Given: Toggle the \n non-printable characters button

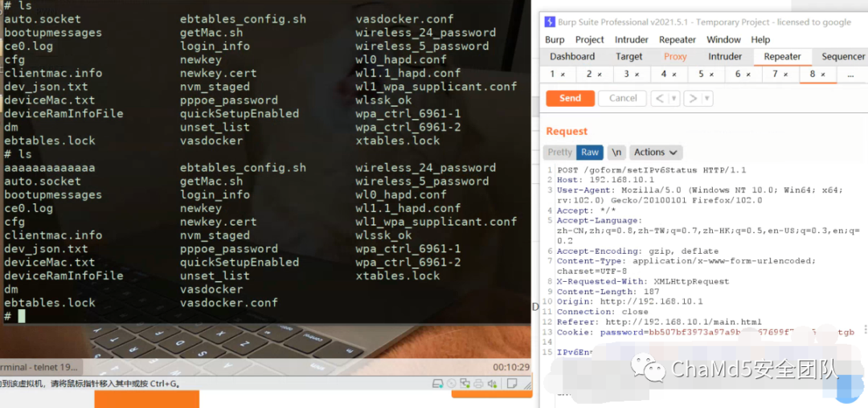Looking at the screenshot, I should tap(616, 152).
